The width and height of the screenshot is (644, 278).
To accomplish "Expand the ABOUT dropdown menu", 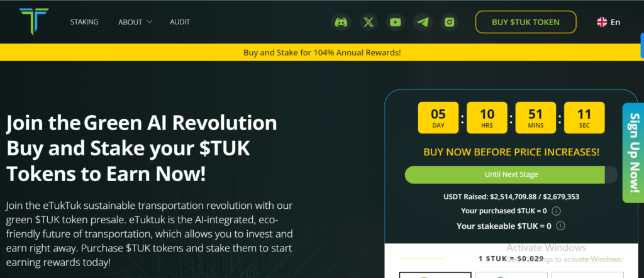I will [x=135, y=22].
